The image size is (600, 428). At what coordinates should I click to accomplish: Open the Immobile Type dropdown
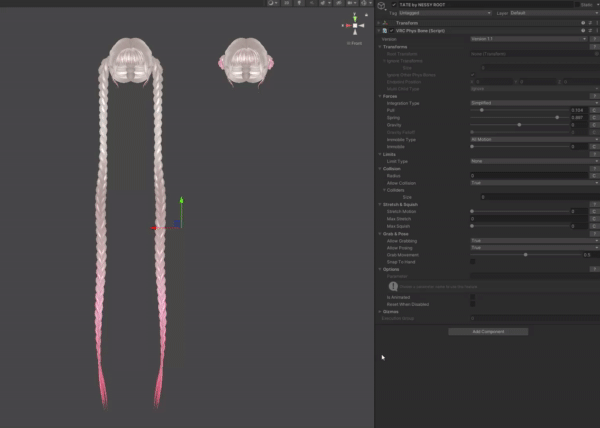pyautogui.click(x=532, y=139)
